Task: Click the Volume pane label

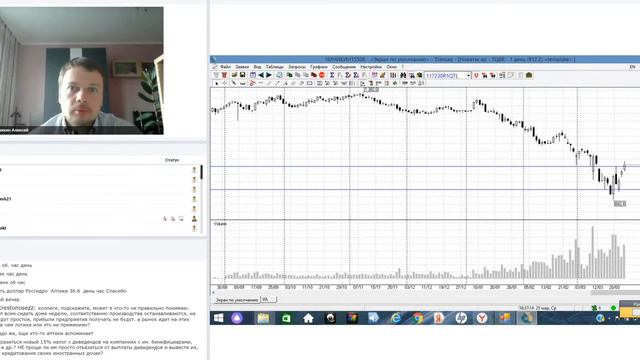Action: click(220, 224)
